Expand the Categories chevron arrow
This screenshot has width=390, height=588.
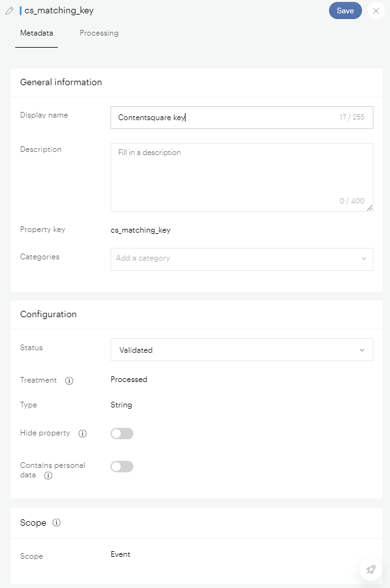coord(363,259)
